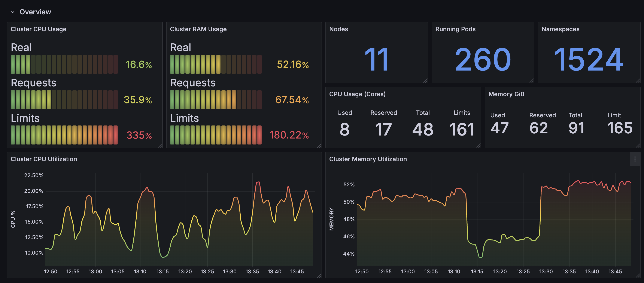The image size is (644, 283).
Task: Click the Requests label in Cluster RAM Usage
Action: pos(193,83)
